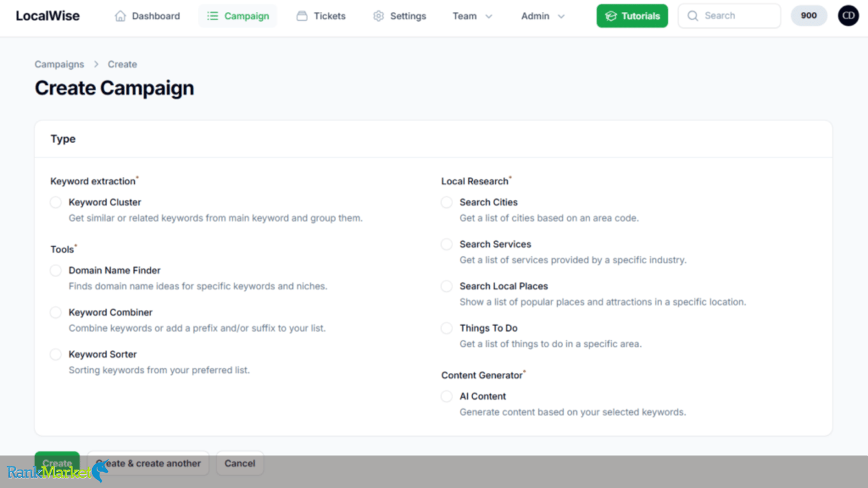The width and height of the screenshot is (868, 488).
Task: Click the 'things to do in a specific area' description
Action: (550, 344)
